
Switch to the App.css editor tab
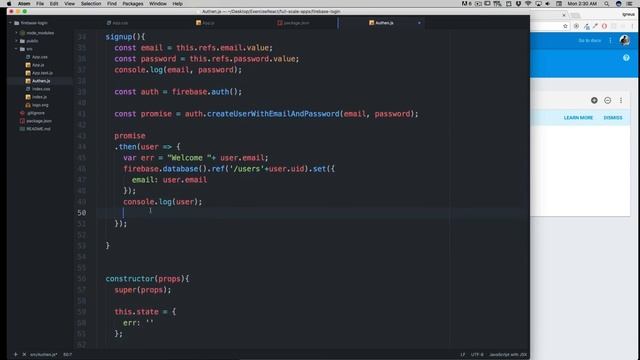point(120,23)
